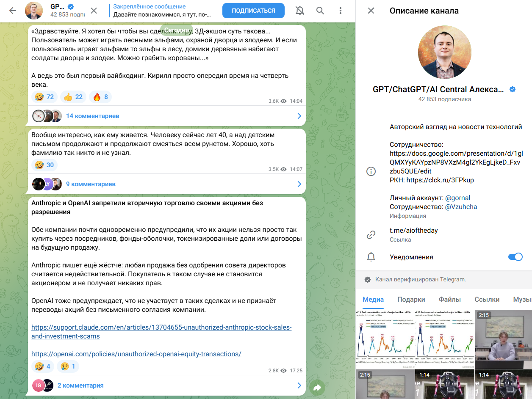Click the eye views icon beside 2.8K
Viewport: 532px width, 399px height.
point(284,371)
